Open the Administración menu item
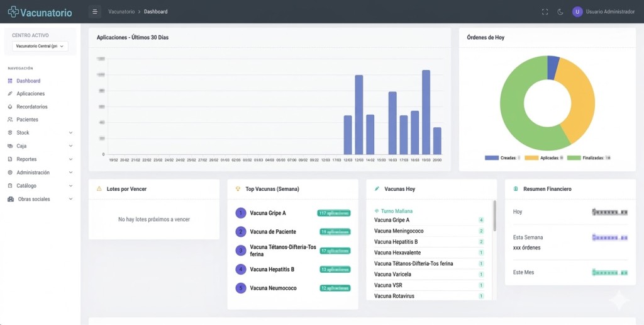This screenshot has width=644, height=325. (x=33, y=173)
